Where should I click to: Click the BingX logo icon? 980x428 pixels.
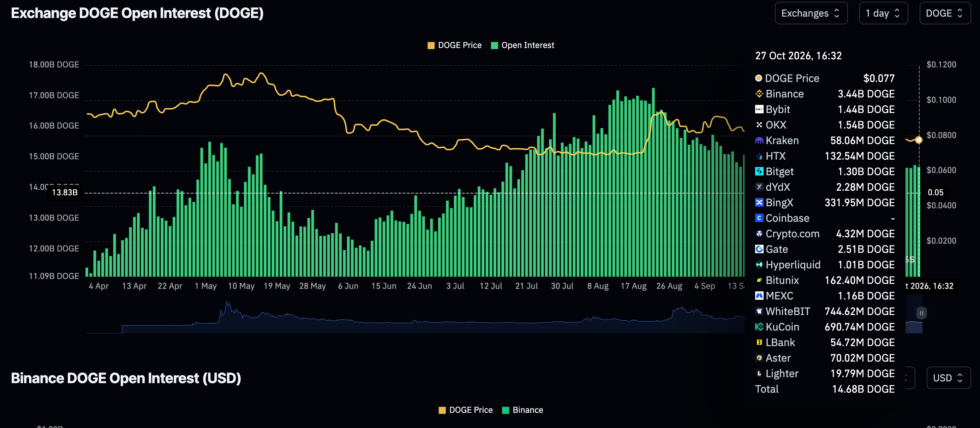[x=759, y=202]
